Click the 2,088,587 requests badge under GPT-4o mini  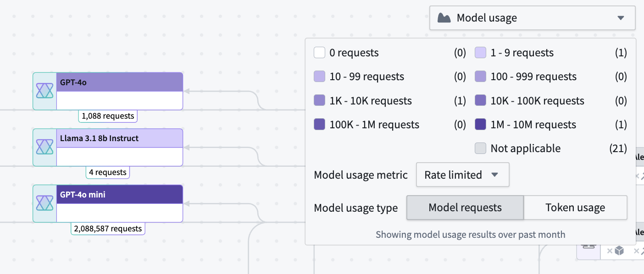[x=108, y=228]
